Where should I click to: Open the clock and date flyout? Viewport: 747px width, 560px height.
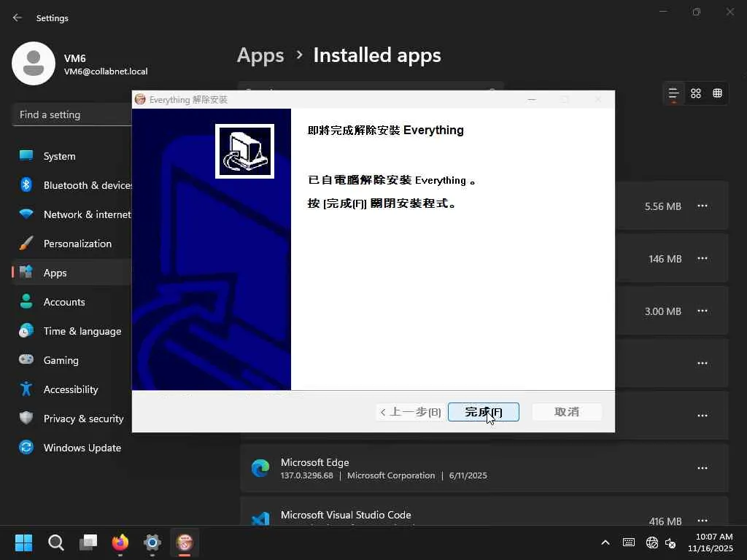point(711,542)
